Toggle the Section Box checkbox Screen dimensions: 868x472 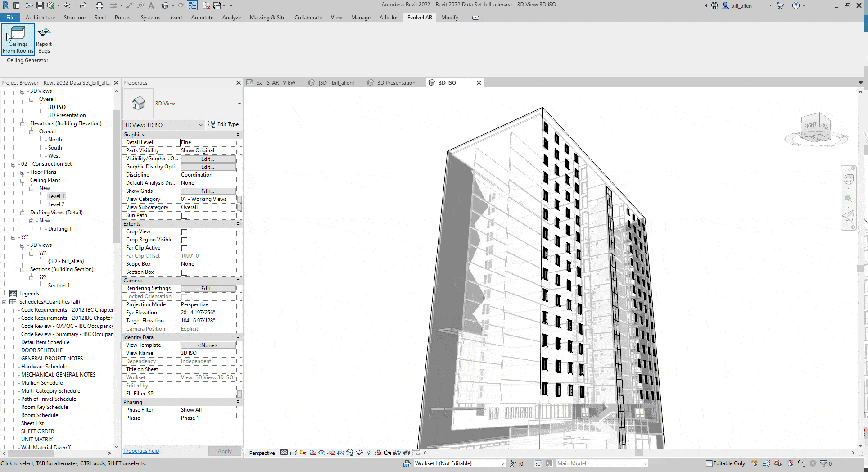click(184, 272)
